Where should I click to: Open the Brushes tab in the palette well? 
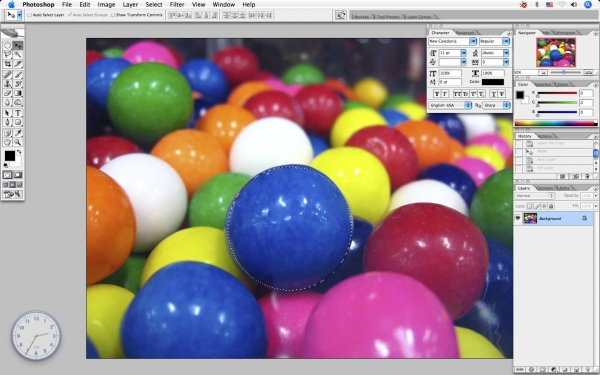[x=361, y=16]
